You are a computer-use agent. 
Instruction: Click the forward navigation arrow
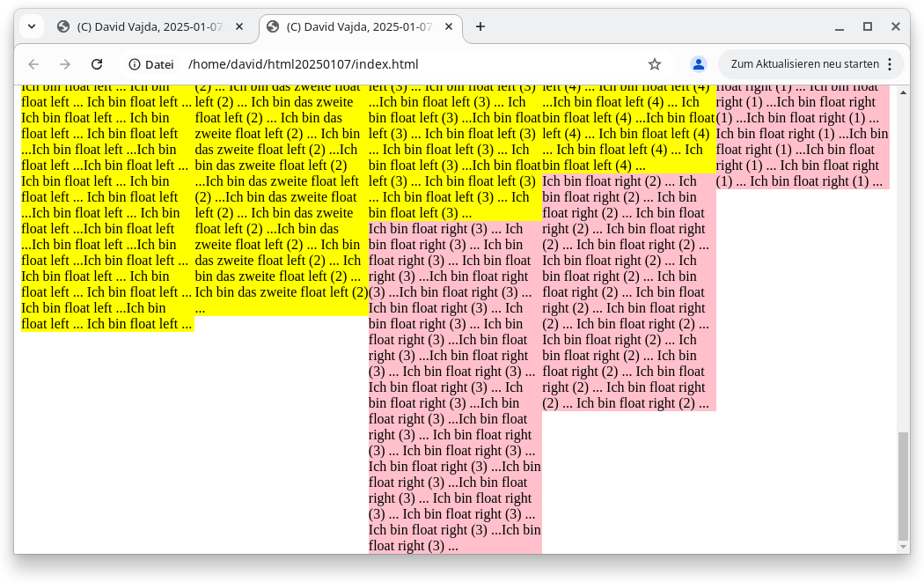tap(64, 63)
